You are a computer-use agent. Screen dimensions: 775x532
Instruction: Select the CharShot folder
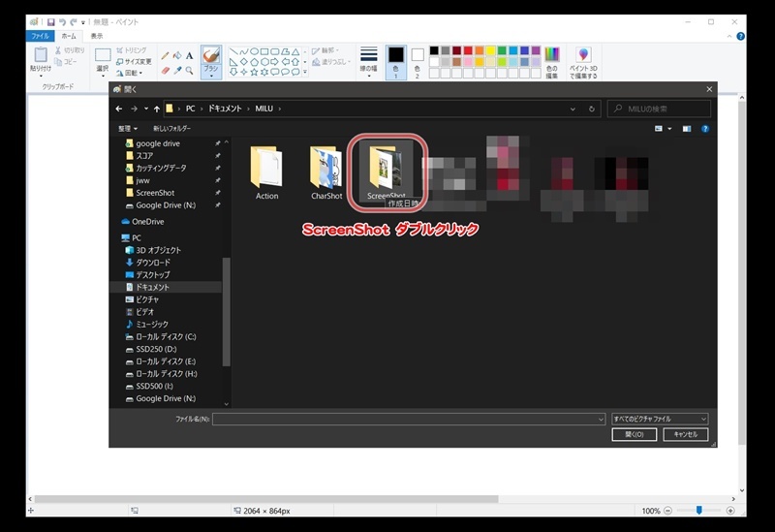(326, 172)
